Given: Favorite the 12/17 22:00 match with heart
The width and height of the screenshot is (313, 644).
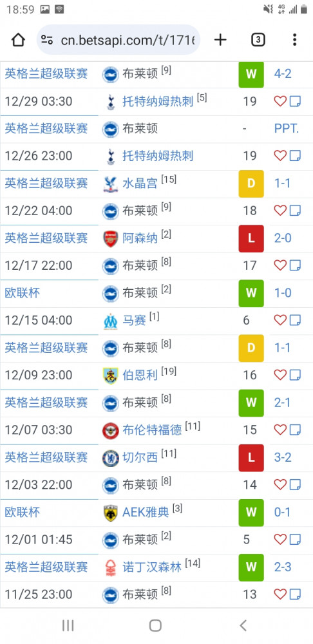Looking at the screenshot, I should pyautogui.click(x=280, y=265).
